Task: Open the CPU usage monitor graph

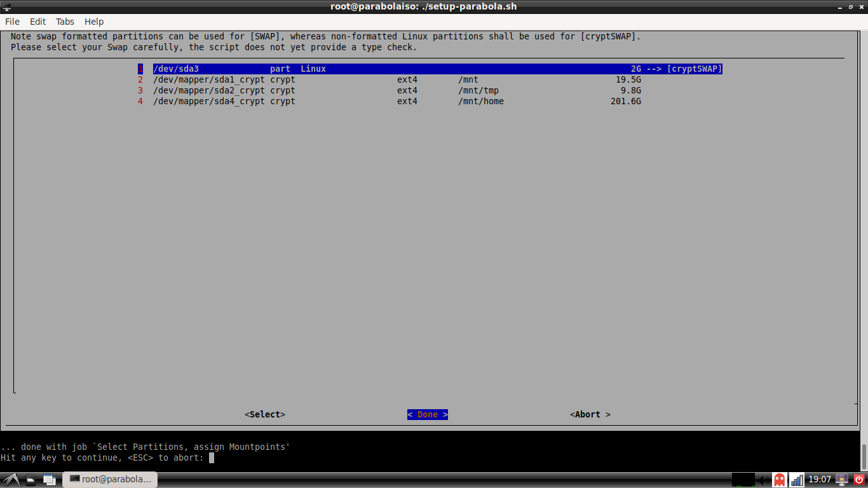Action: click(743, 480)
